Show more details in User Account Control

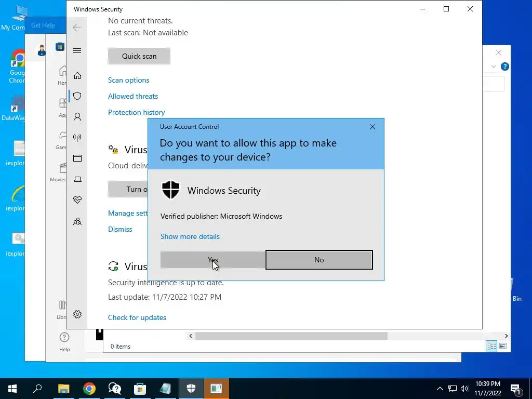point(190,236)
